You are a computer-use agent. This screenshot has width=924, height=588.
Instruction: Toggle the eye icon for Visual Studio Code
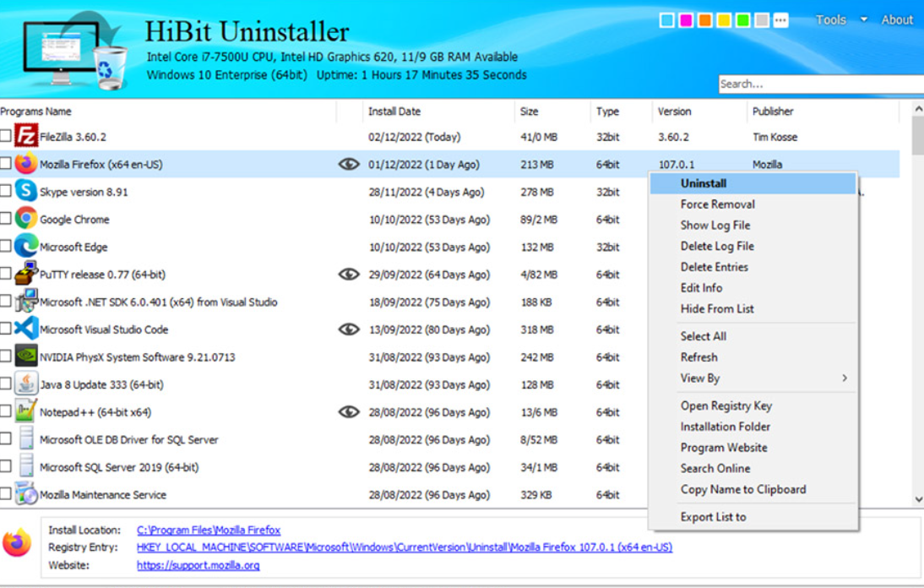349,329
